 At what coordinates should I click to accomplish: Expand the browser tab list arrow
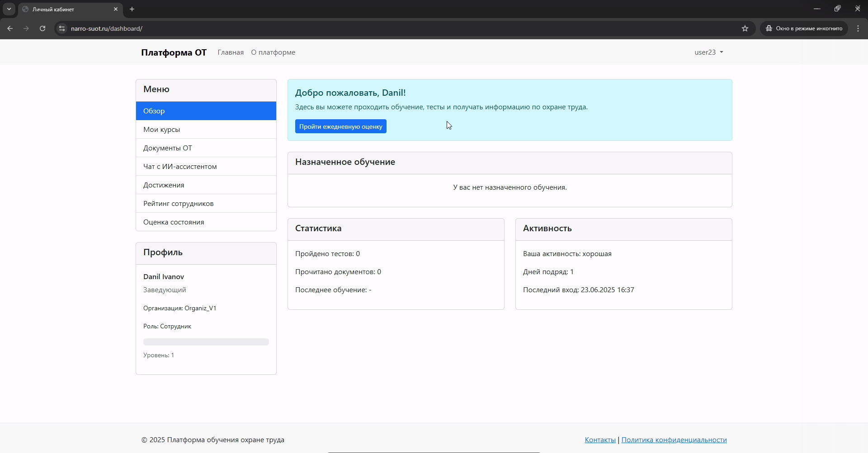click(x=9, y=9)
